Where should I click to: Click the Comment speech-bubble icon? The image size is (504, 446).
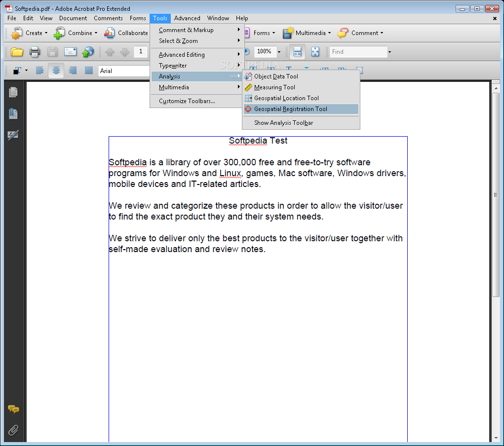tap(343, 33)
